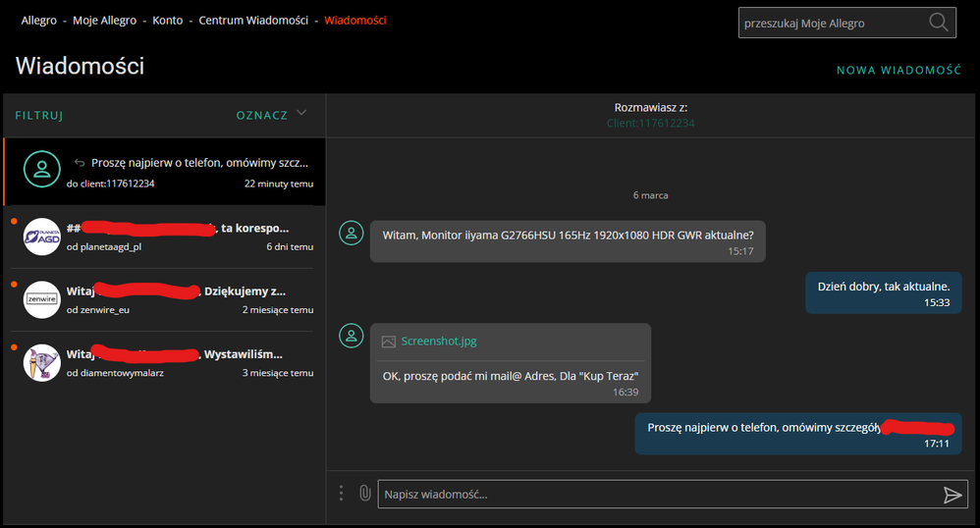Attach a file using paperclip icon

point(365,493)
